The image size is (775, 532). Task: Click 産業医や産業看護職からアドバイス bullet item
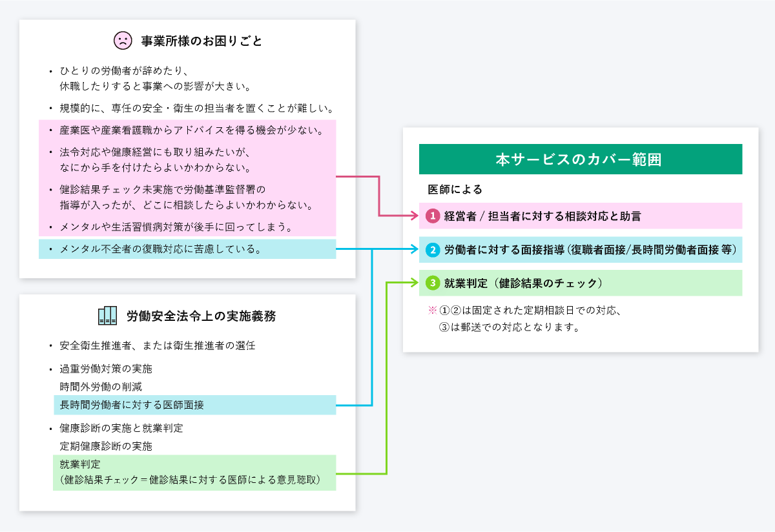click(191, 131)
